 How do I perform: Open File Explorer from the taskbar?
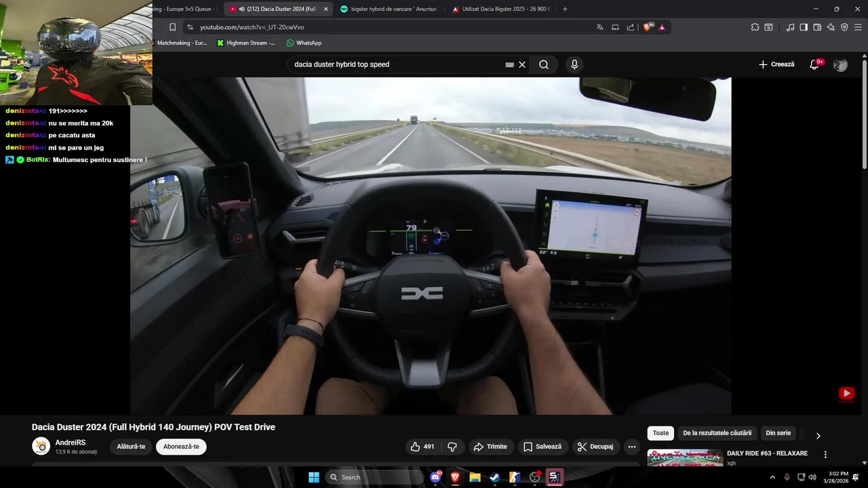click(475, 477)
